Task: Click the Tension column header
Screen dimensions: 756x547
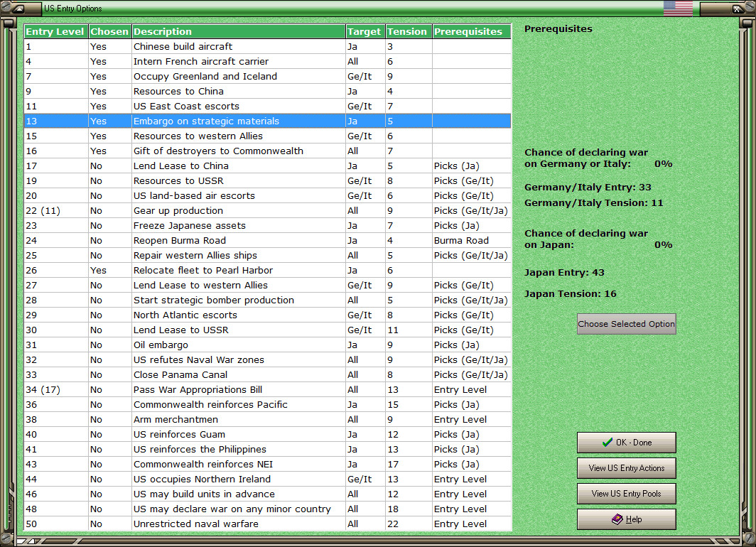Action: (409, 31)
